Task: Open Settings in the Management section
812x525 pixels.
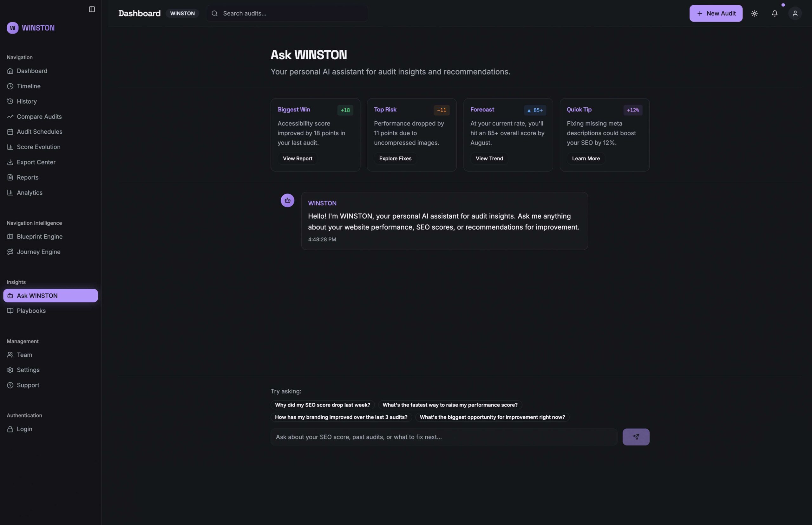Action: point(28,370)
